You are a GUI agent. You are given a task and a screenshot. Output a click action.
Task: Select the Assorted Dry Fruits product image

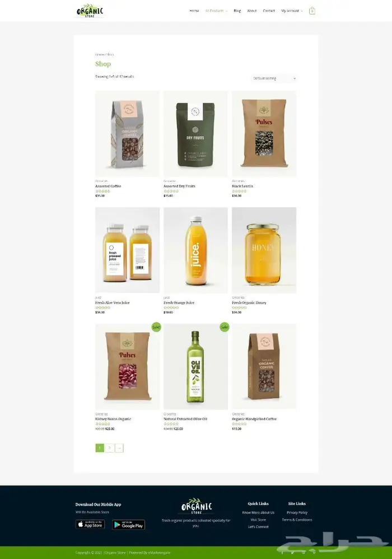click(195, 134)
